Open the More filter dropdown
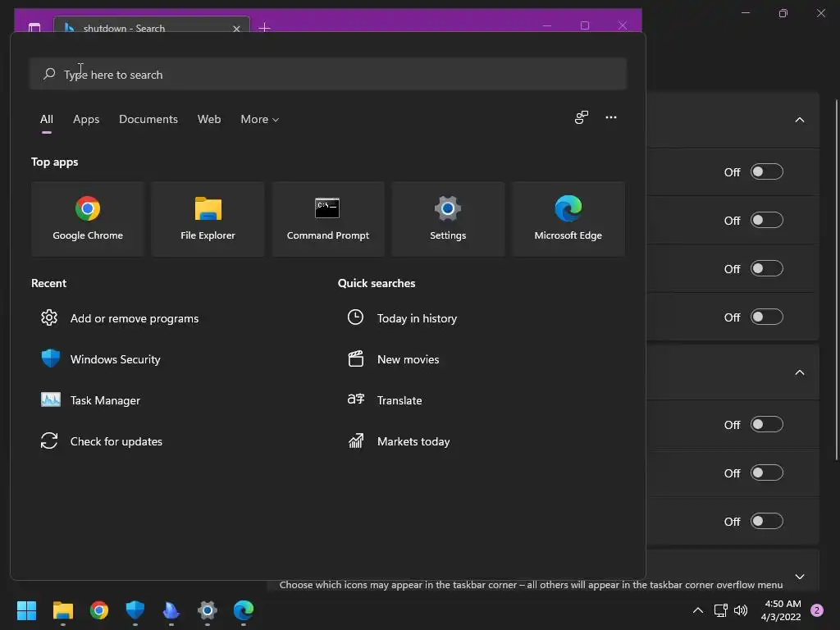Screen dimensions: 840x630 (260, 120)
